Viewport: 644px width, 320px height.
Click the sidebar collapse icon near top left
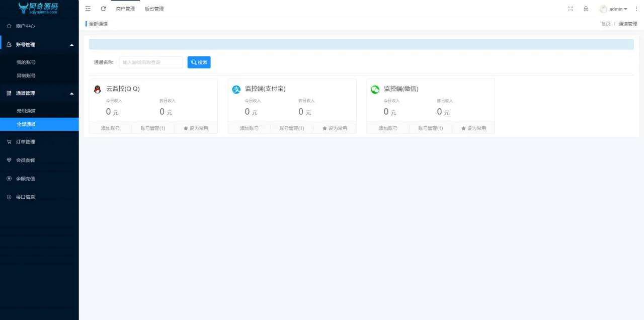[x=88, y=9]
